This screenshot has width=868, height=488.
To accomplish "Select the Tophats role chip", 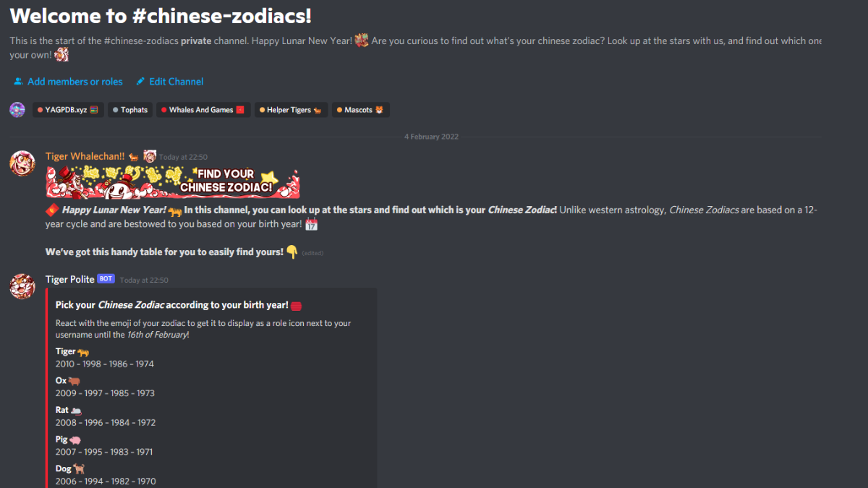I will pyautogui.click(x=130, y=110).
